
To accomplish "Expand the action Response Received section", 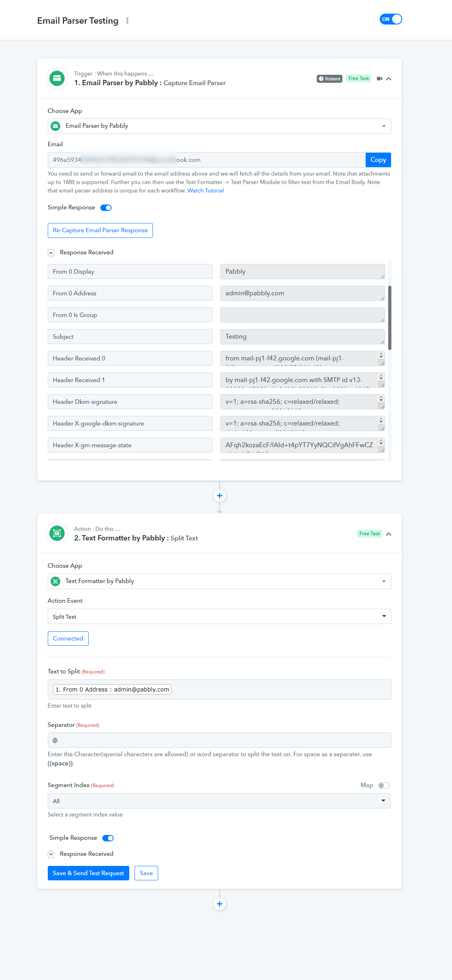I will click(51, 854).
